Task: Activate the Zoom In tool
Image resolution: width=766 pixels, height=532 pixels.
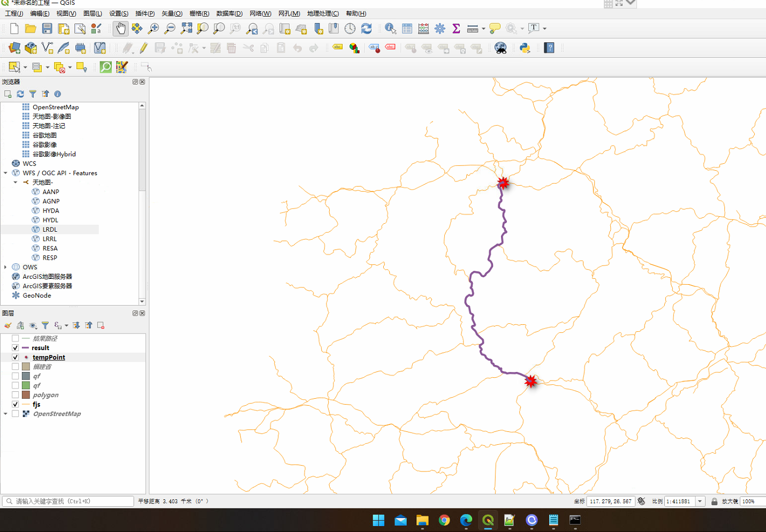Action: [153, 28]
